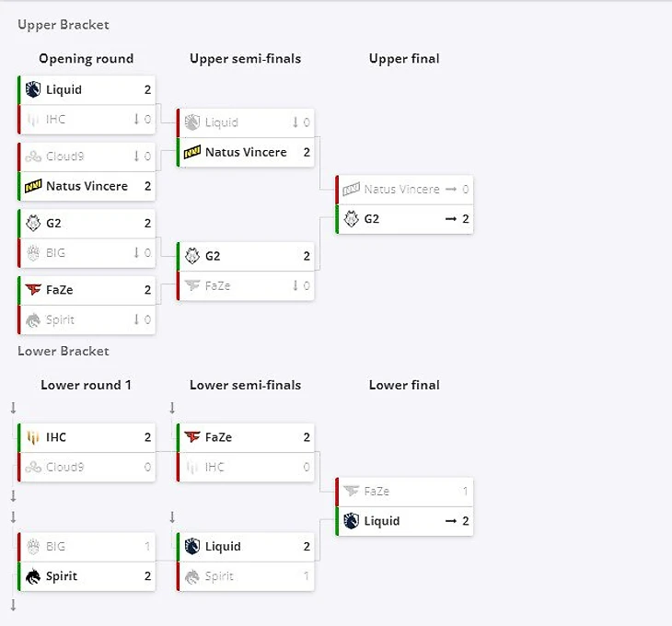
Task: Click the down arrow above IHC in Lower round 1
Action: [x=13, y=408]
